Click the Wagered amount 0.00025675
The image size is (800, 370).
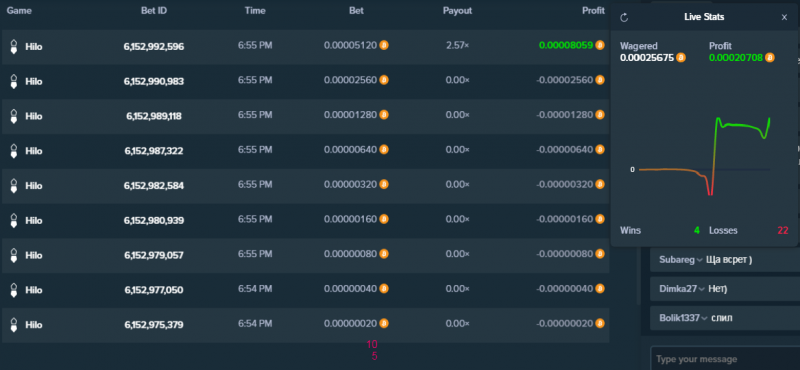647,58
